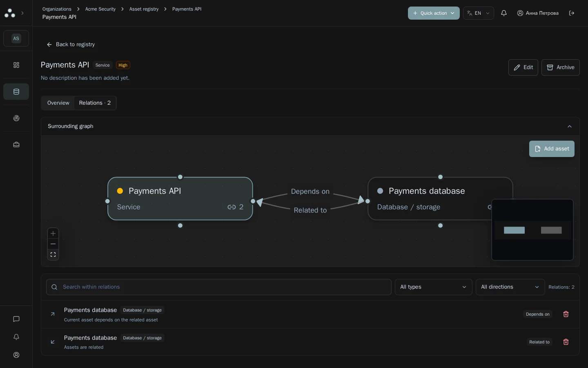Open the chat feedback icon in sidebar

[16, 319]
